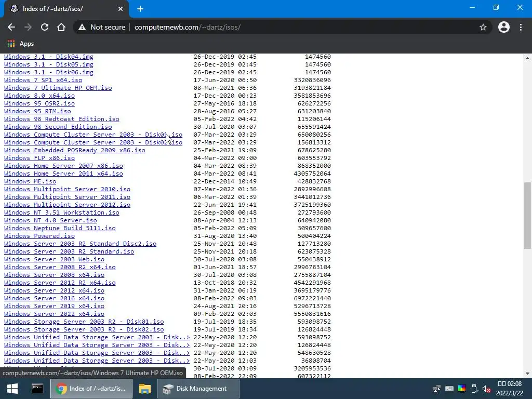This screenshot has height=399, width=532.
Task: Download Windows 3.1 - Disk05.img
Action: tap(48, 64)
